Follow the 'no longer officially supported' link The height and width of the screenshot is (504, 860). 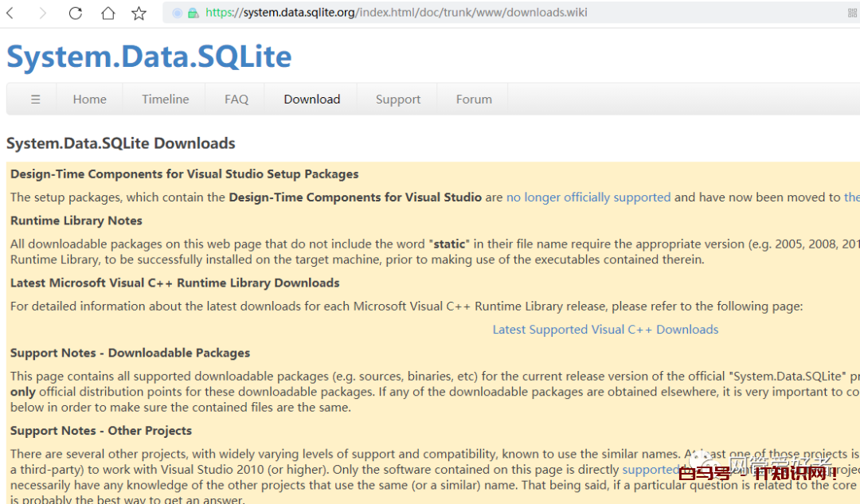pyautogui.click(x=588, y=197)
